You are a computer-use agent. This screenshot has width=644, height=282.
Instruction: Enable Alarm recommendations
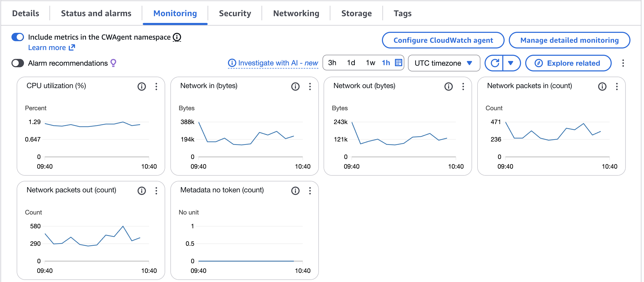click(x=18, y=63)
